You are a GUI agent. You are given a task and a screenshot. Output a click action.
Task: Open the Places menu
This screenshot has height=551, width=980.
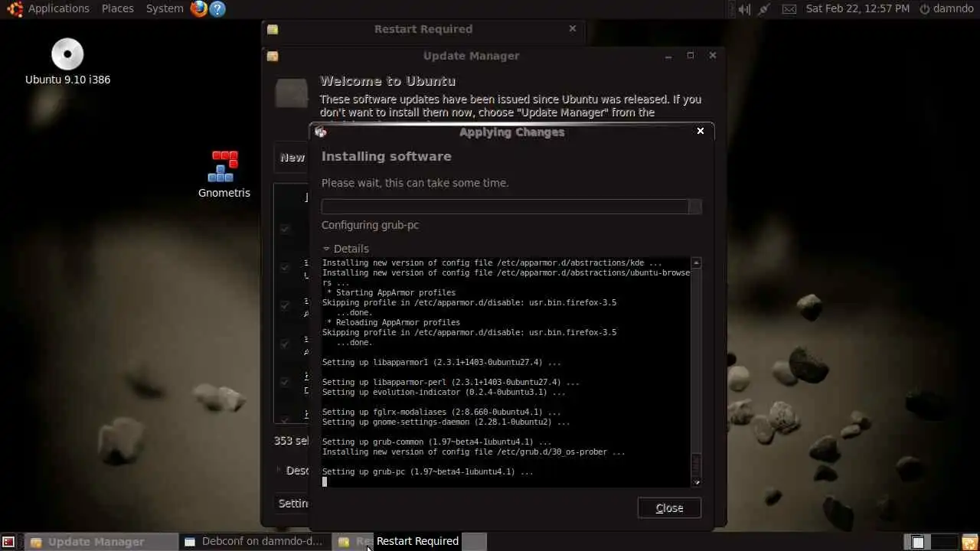(x=118, y=8)
